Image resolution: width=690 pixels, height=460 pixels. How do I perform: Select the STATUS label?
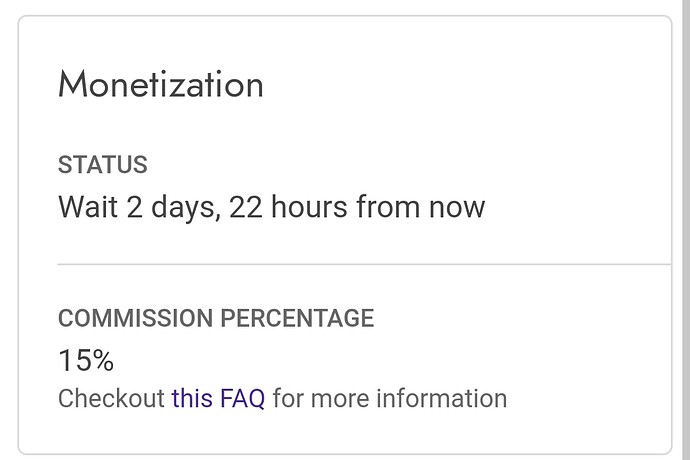click(103, 165)
